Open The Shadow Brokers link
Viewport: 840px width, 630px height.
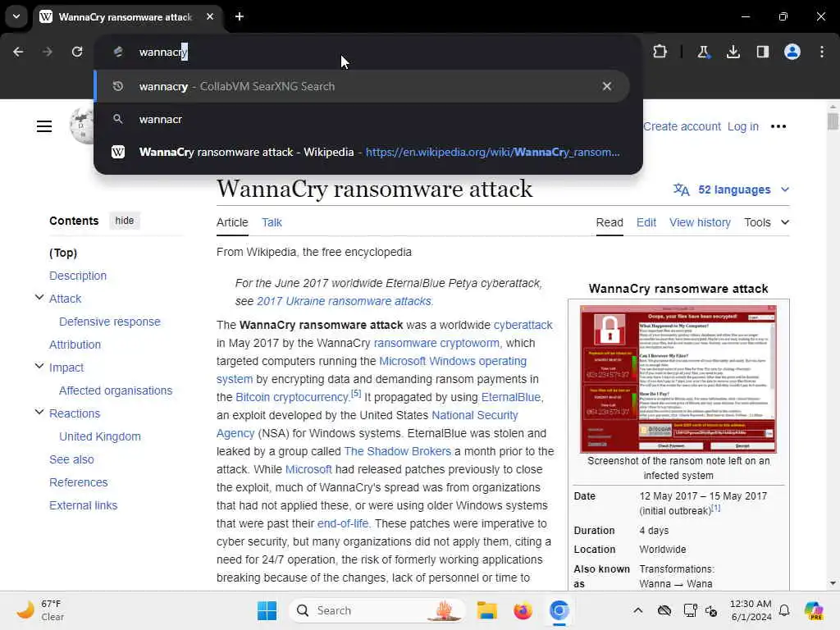(398, 452)
